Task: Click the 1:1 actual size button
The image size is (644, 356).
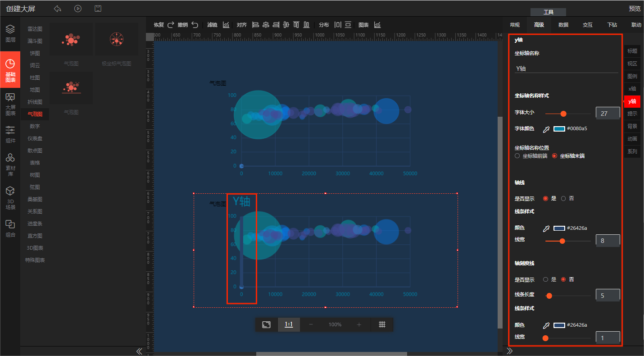Action: click(289, 324)
